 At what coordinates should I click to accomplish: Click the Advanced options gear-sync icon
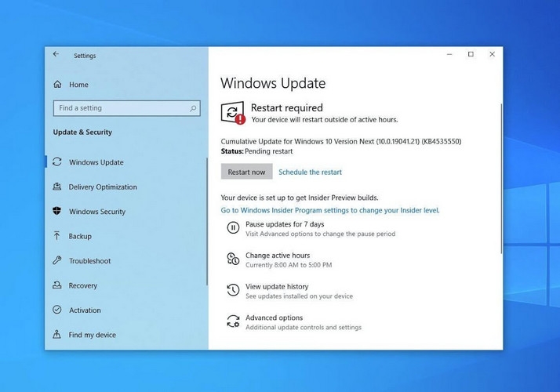(x=233, y=321)
